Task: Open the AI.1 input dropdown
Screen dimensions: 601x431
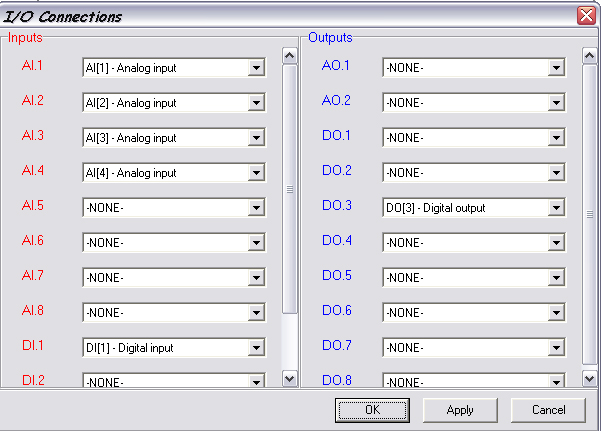Action: point(174,68)
